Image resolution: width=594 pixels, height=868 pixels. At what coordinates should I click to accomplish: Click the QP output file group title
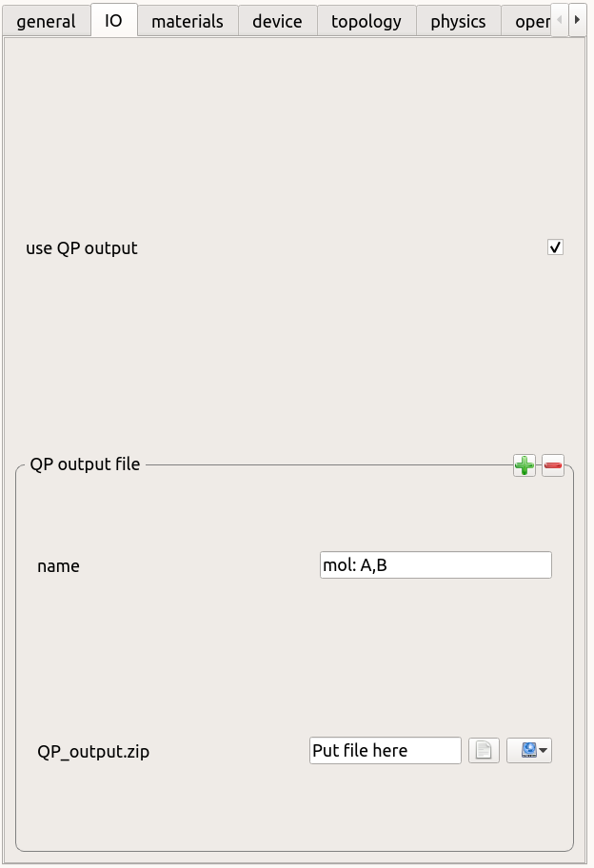[x=85, y=464]
